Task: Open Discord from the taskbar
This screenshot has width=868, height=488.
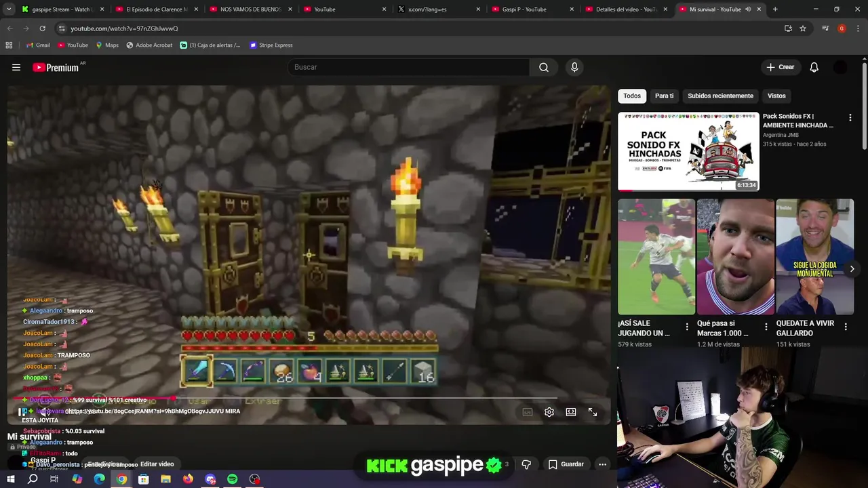Action: coord(210,479)
